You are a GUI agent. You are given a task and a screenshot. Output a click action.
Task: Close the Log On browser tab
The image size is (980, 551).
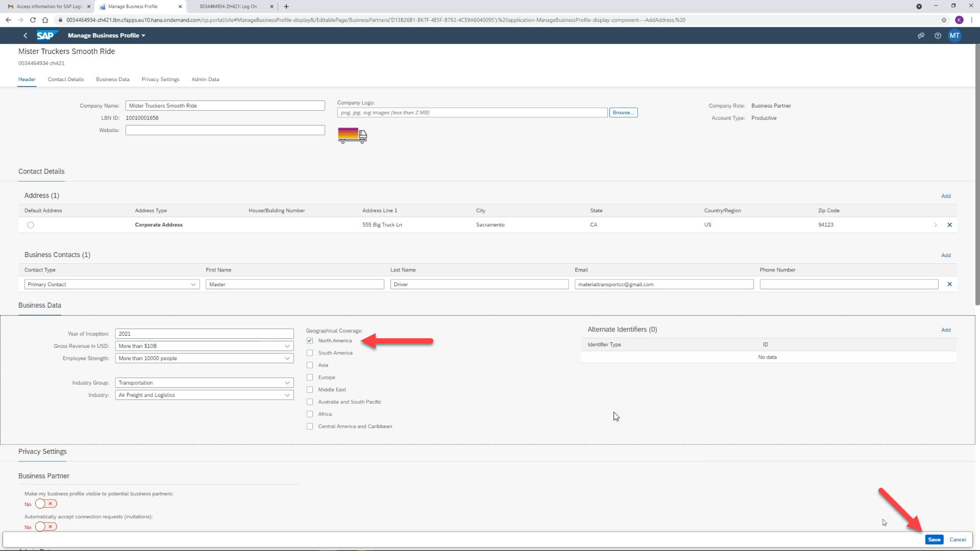tap(271, 7)
